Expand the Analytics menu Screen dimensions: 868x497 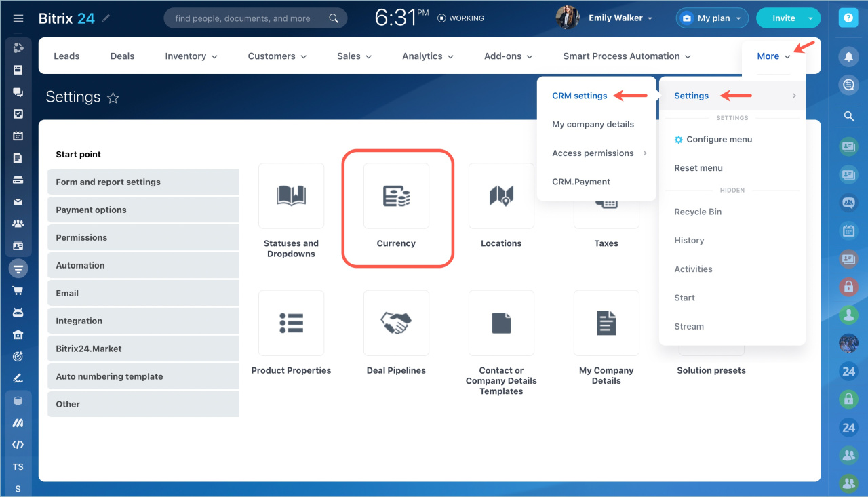428,56
